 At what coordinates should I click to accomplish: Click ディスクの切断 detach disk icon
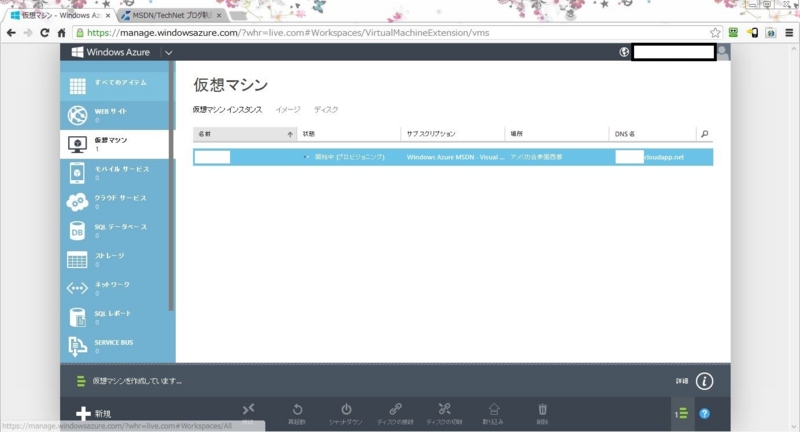(444, 410)
